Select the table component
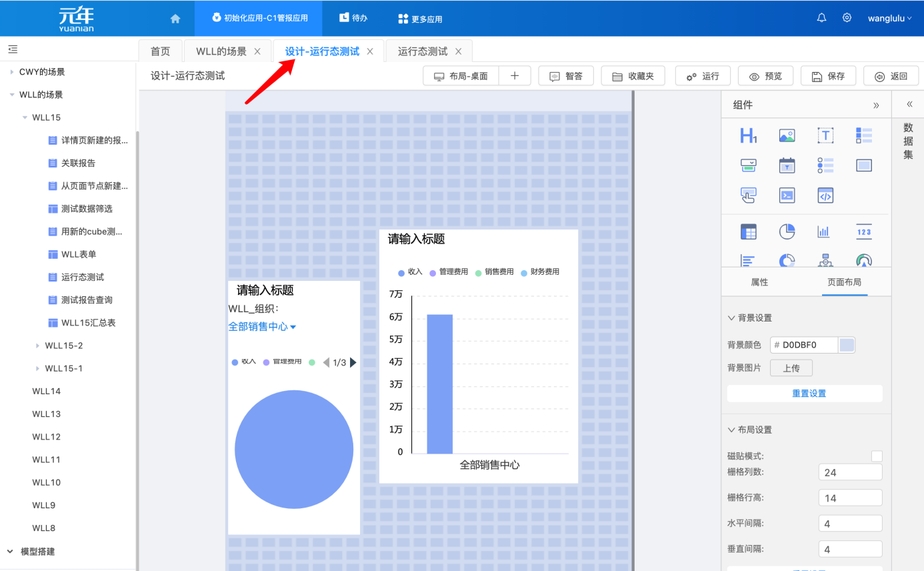The image size is (924, 571). [748, 231]
